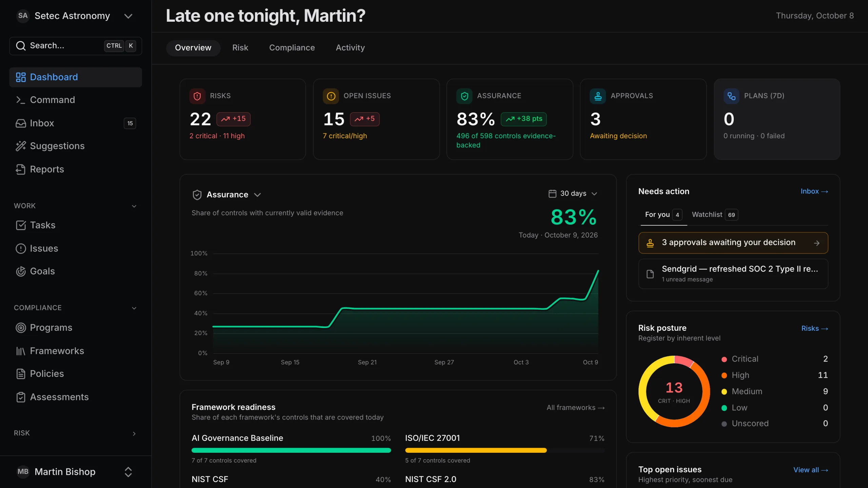Select the Overview tab
Viewport: 868px width, 488px height.
(x=193, y=48)
